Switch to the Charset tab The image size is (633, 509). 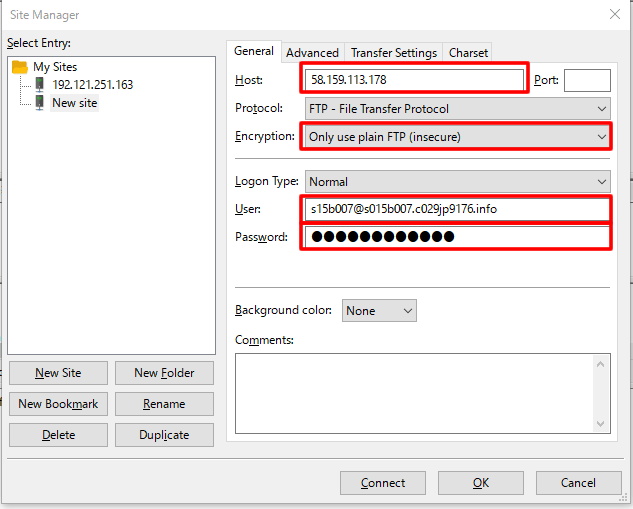point(468,53)
